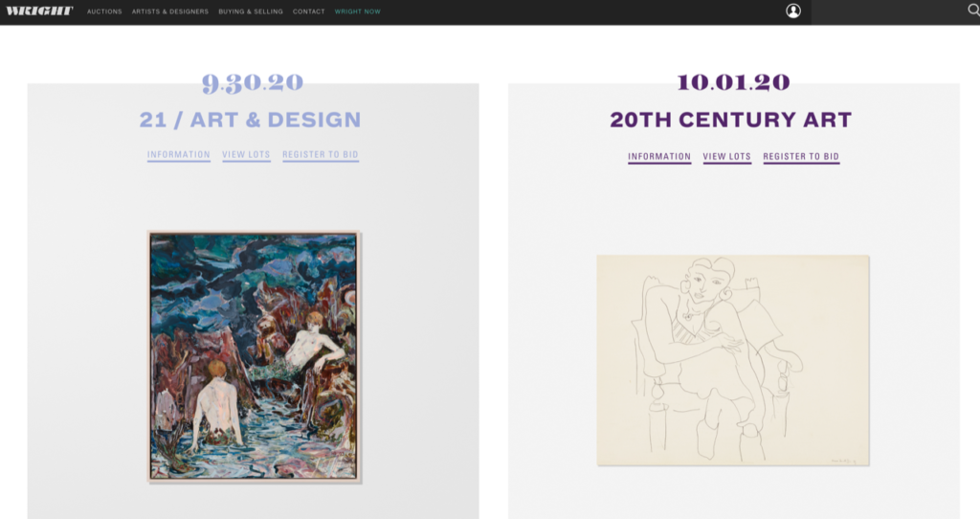Open the seated woman line drawing
Viewport: 980px width, 519px height.
pos(732,360)
